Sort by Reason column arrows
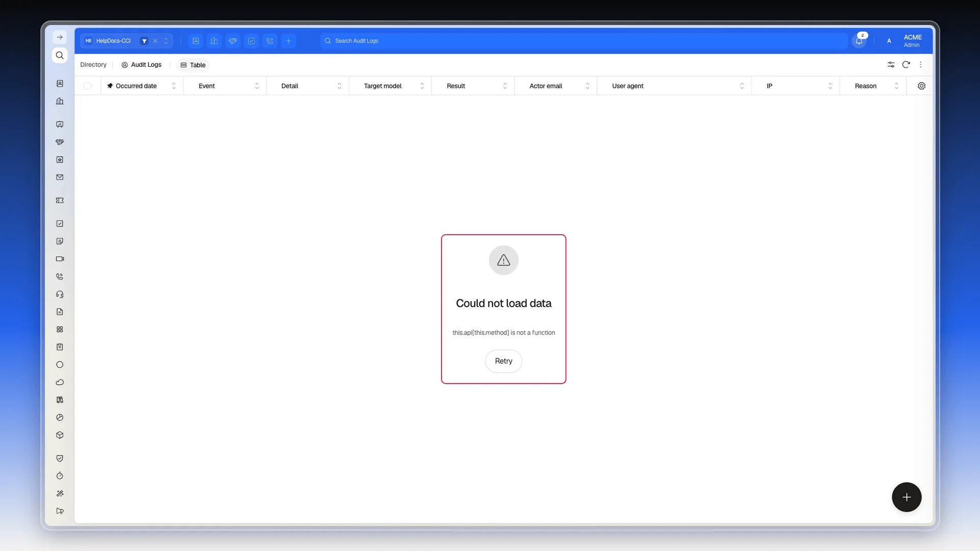The width and height of the screenshot is (980, 551). point(897,86)
